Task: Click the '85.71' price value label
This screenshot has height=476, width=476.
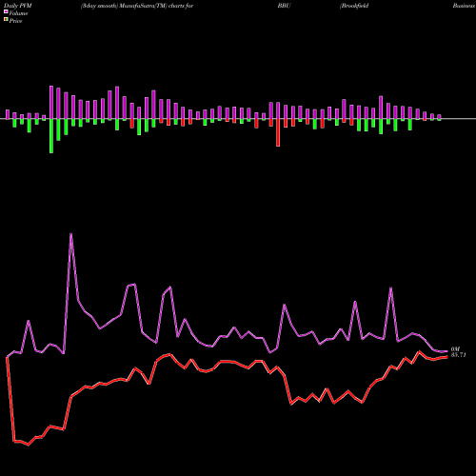Action: click(459, 355)
